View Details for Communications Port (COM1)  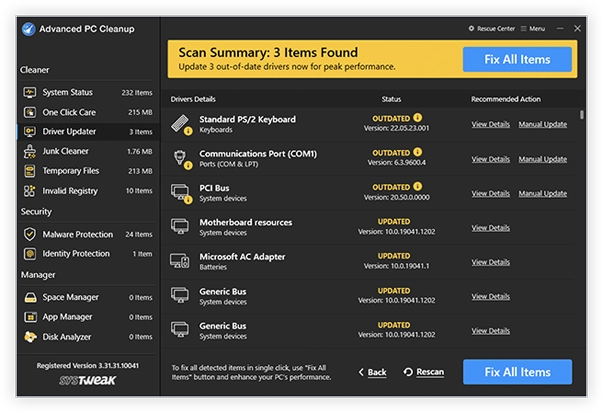click(490, 159)
